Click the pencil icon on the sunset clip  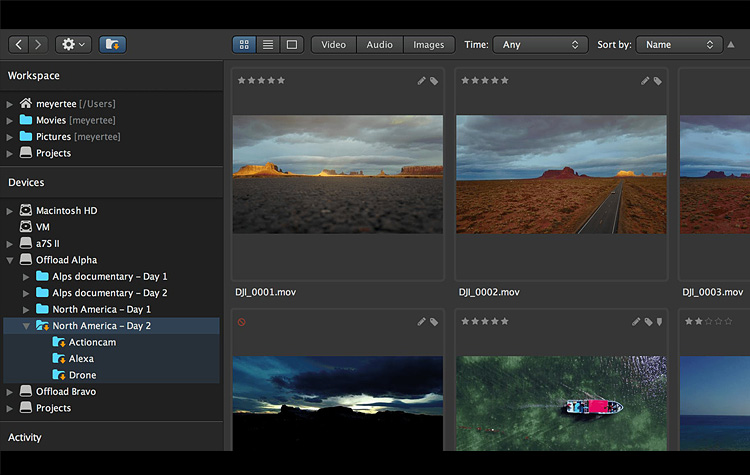coord(421,322)
